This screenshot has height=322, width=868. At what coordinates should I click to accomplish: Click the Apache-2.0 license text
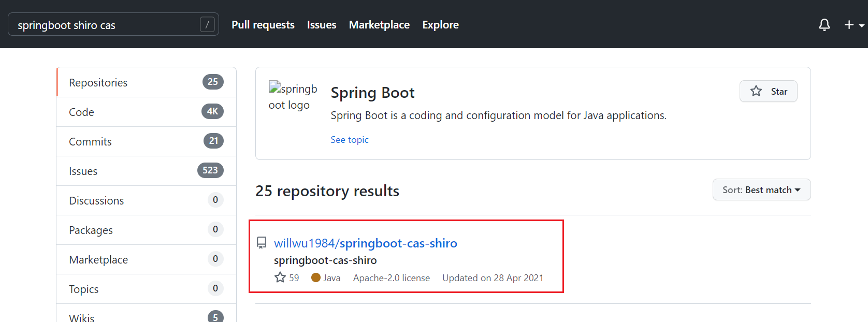392,278
